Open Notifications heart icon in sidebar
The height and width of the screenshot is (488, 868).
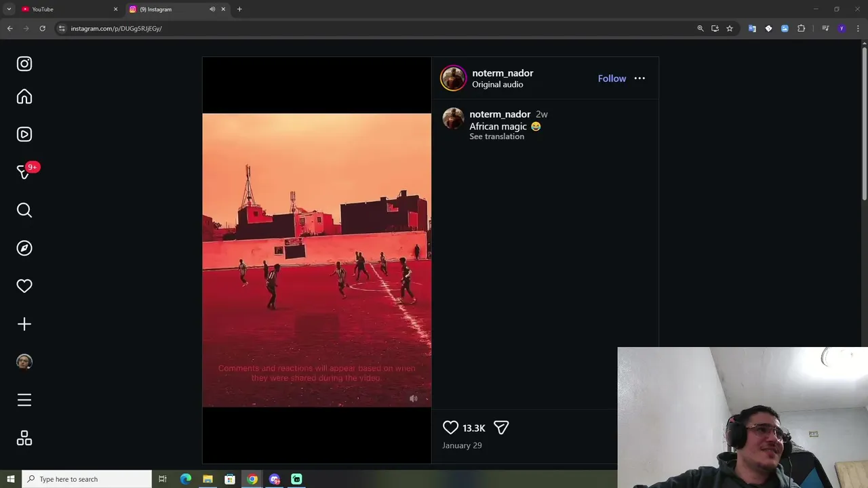(24, 286)
